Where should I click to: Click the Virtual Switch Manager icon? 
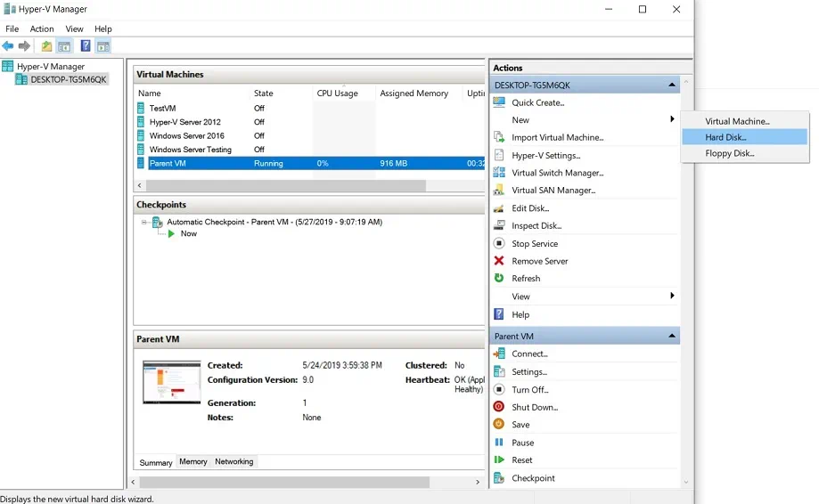click(x=499, y=173)
